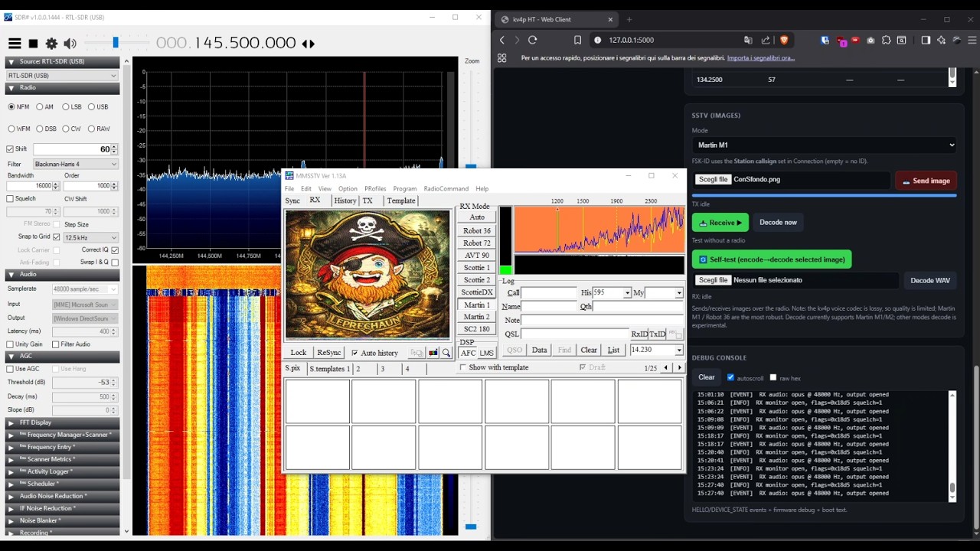This screenshot has height=551, width=980.
Task: Click the ReSync button in MMSSTV
Action: 329,353
